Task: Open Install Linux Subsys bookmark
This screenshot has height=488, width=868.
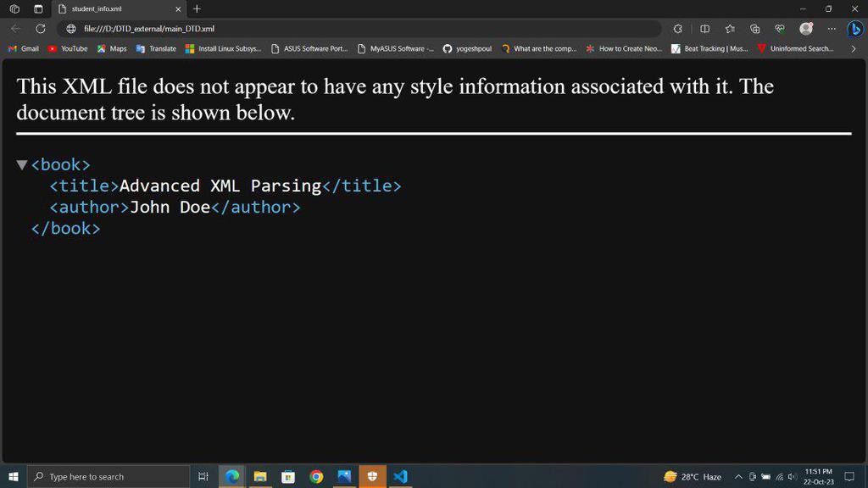Action: pos(223,48)
